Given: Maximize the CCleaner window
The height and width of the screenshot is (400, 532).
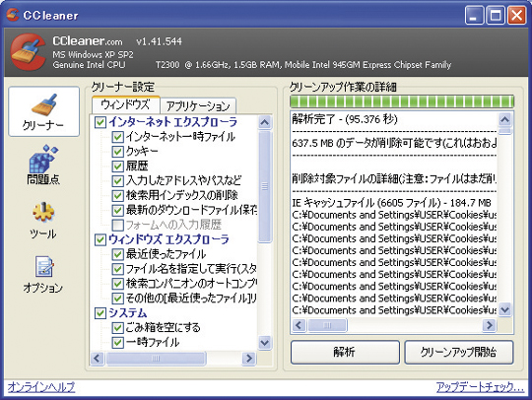Looking at the screenshot, I should click(496, 15).
